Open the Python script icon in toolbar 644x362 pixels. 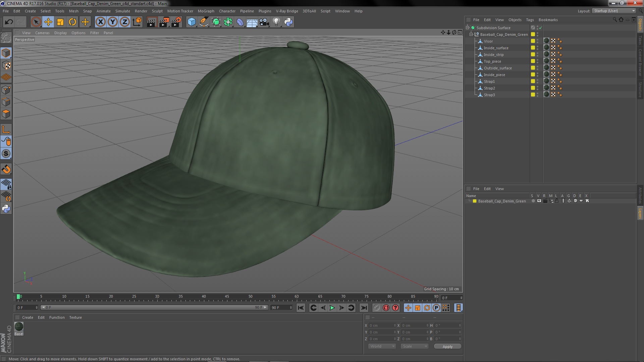point(288,22)
